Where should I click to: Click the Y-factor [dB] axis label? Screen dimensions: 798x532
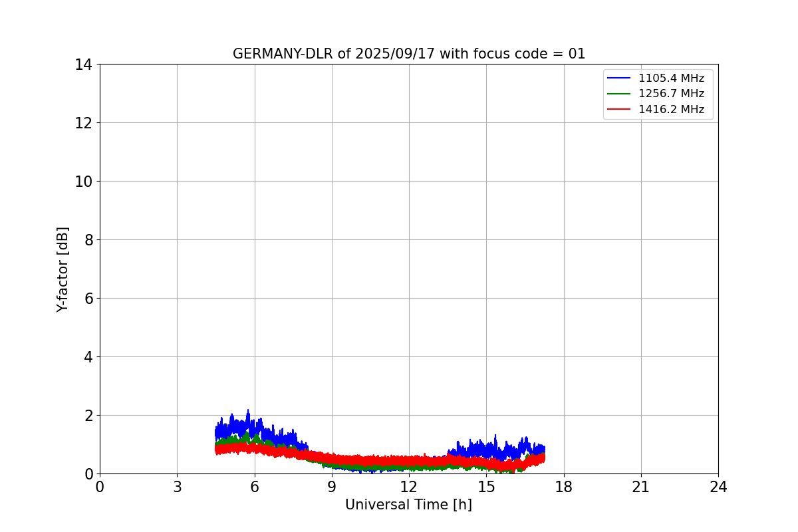pos(63,269)
